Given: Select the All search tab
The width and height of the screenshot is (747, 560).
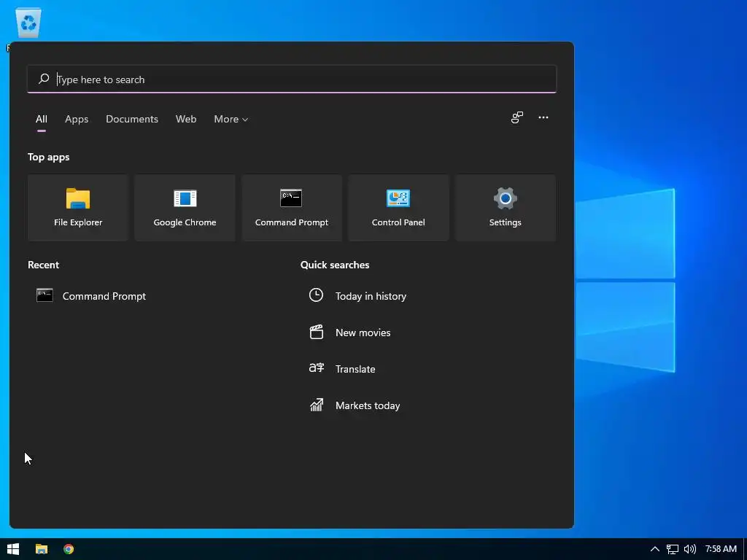Looking at the screenshot, I should click(x=42, y=119).
